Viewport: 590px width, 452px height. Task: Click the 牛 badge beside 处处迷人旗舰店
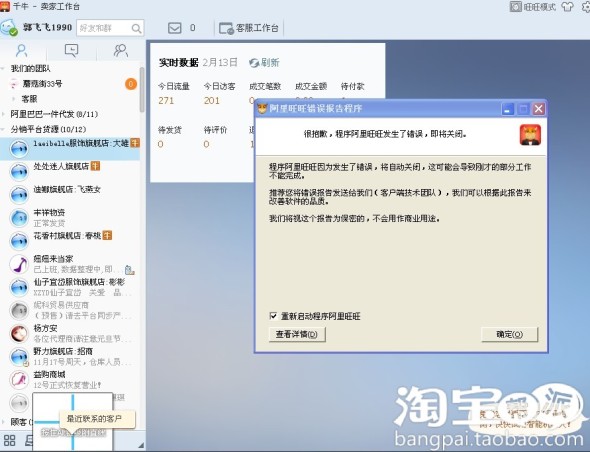pyautogui.click(x=96, y=166)
